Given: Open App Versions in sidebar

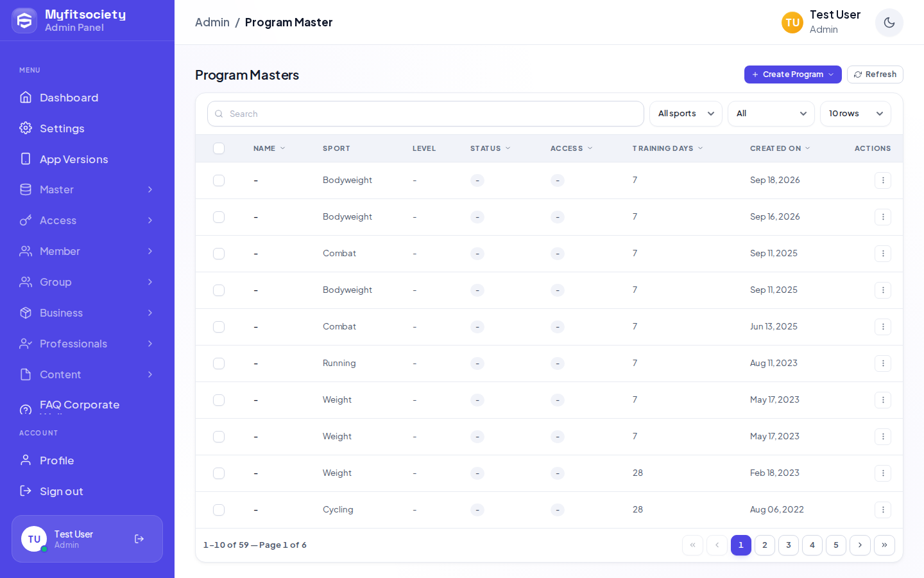Looking at the screenshot, I should pos(87,159).
